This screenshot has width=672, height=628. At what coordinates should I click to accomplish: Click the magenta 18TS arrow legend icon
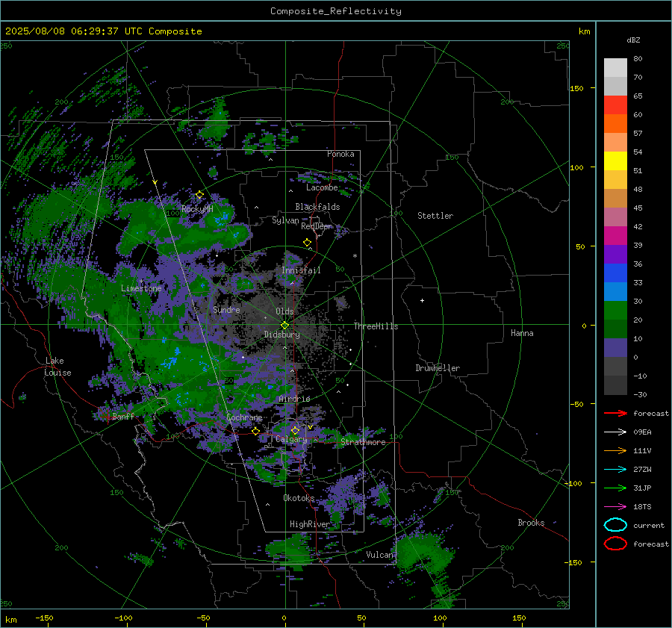pos(615,507)
